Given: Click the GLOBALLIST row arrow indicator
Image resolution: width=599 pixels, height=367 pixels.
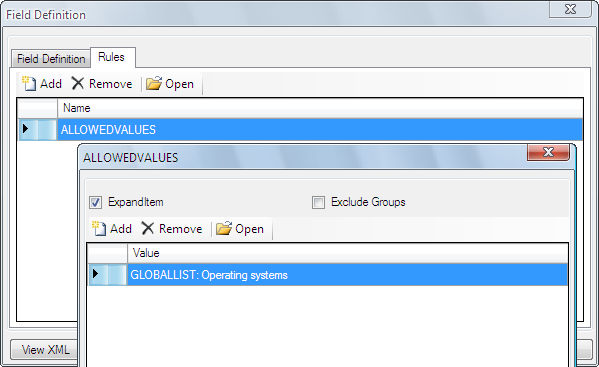Looking at the screenshot, I should tap(96, 274).
